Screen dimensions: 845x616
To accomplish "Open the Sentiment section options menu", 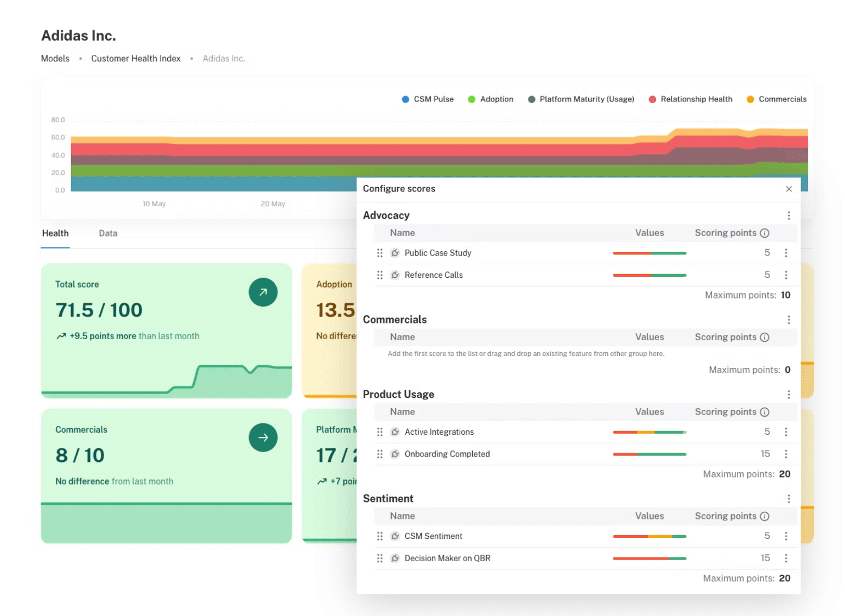I will tap(789, 498).
